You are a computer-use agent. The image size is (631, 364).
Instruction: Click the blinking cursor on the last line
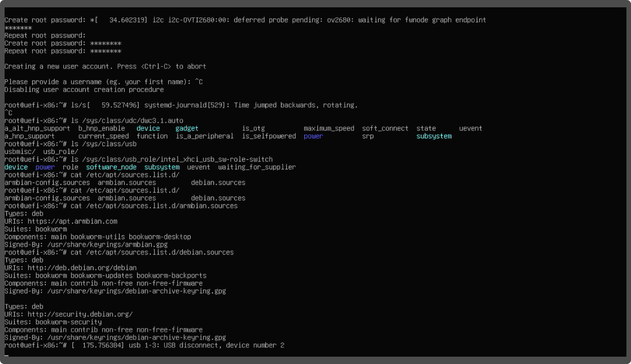pos(6,355)
